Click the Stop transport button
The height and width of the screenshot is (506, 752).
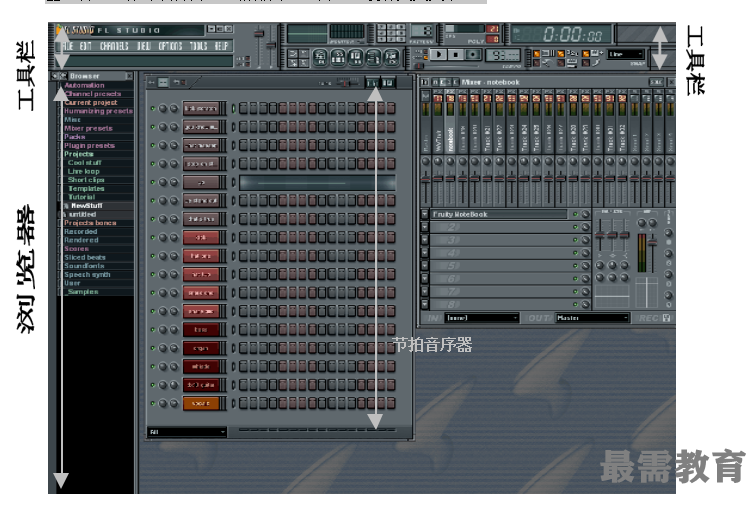coord(456,55)
